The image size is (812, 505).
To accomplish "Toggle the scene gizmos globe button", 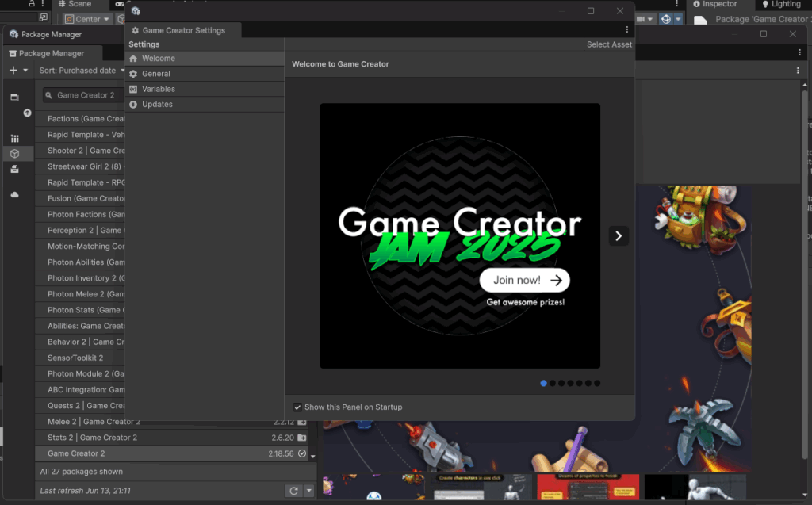I will click(666, 19).
